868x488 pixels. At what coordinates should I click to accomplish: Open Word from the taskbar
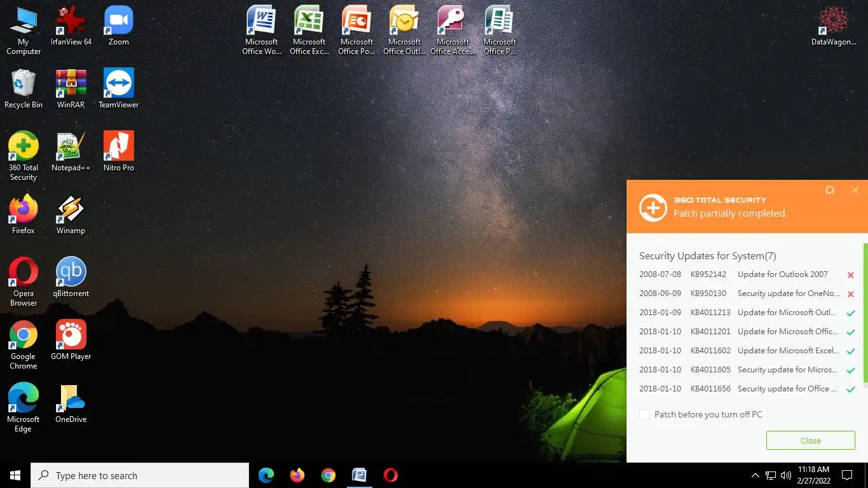point(360,475)
